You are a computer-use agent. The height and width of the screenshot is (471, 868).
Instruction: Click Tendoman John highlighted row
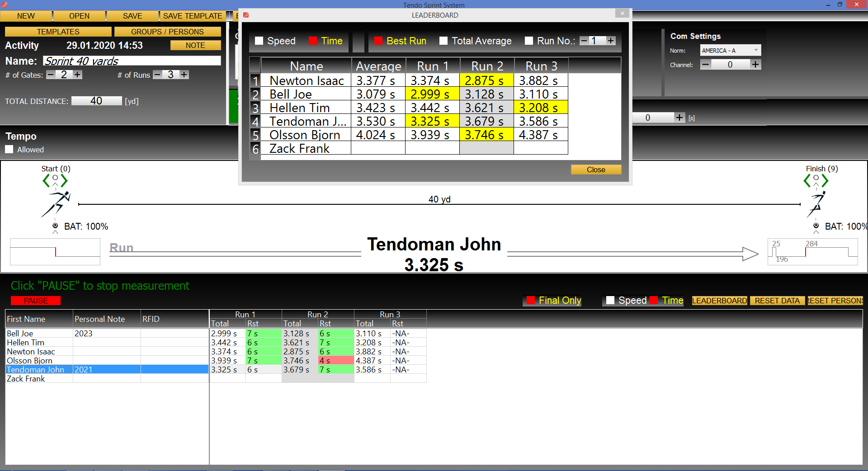107,369
